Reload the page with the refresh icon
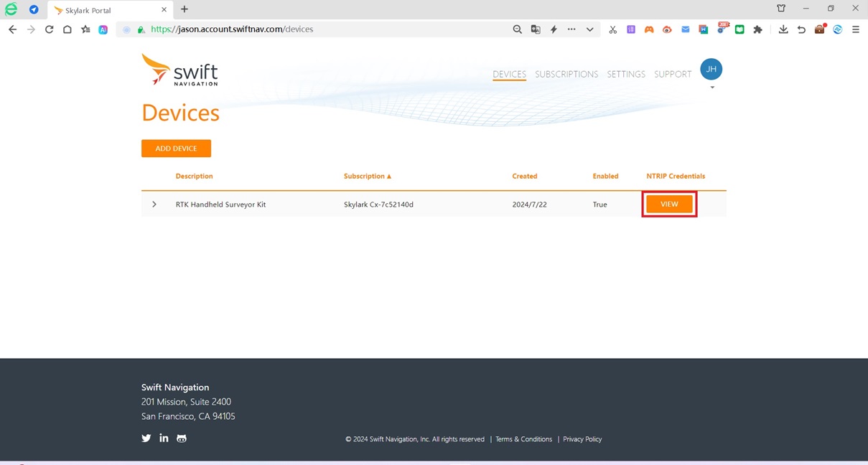Image resolution: width=868 pixels, height=465 pixels. point(49,29)
